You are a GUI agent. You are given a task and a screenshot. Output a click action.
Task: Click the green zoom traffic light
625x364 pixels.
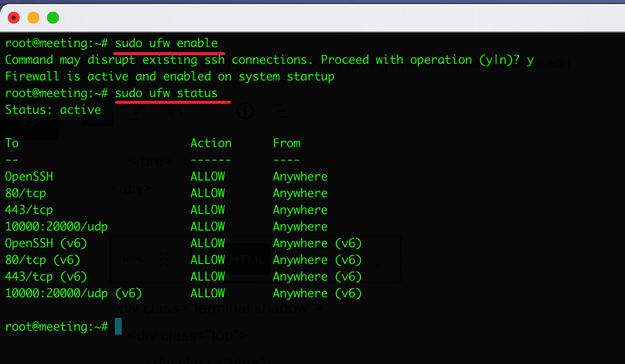(52, 17)
